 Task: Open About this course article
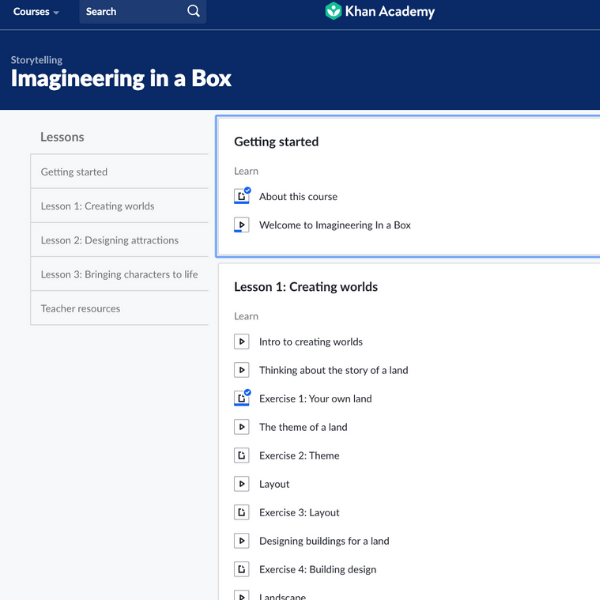(298, 197)
